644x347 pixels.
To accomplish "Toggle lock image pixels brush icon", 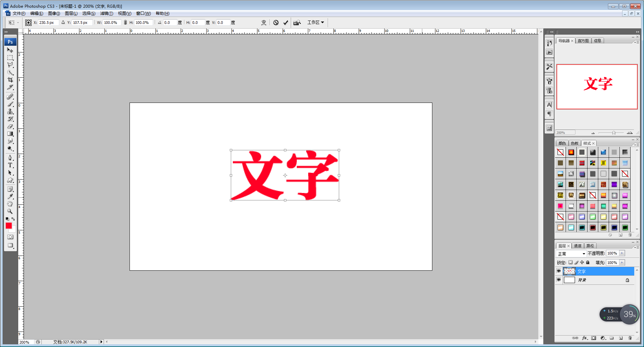I will (576, 262).
